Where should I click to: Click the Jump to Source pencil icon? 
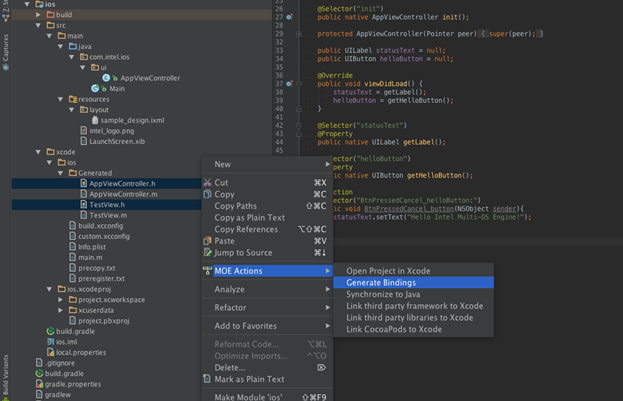[207, 252]
